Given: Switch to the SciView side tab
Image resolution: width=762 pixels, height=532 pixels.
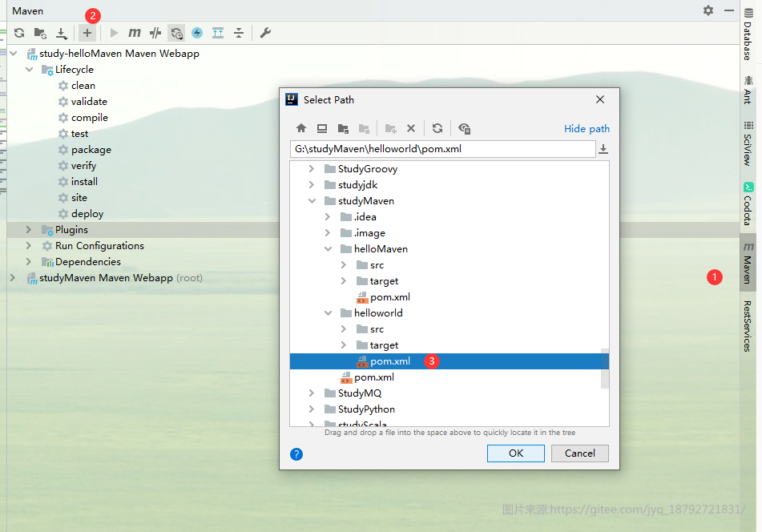Looking at the screenshot, I should coord(748,144).
